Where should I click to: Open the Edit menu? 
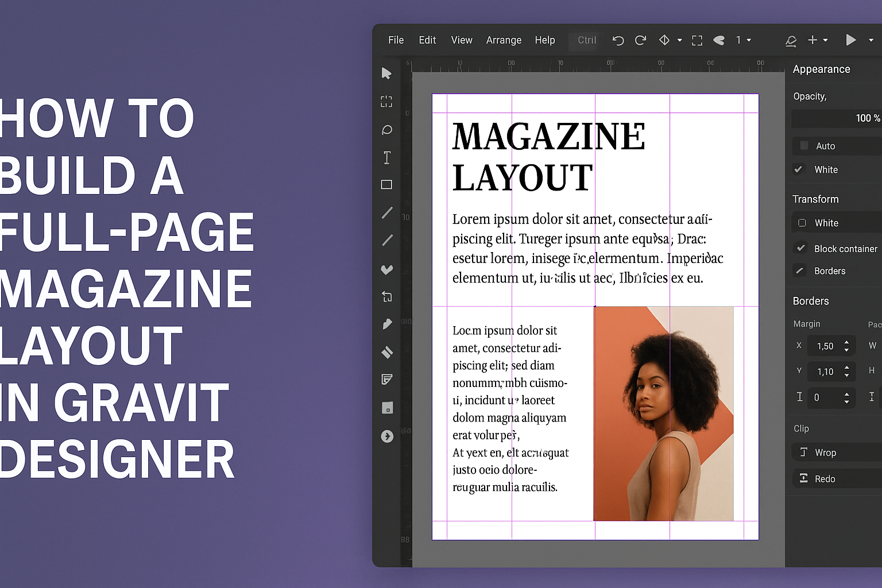coord(427,40)
